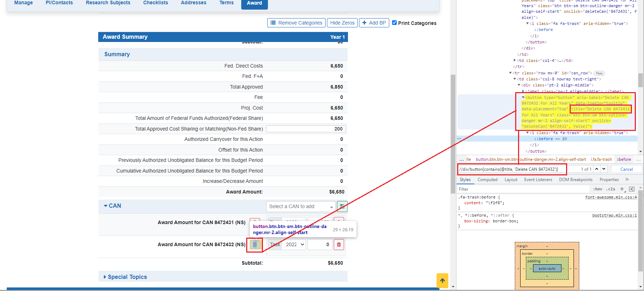This screenshot has height=291, width=644.
Task: Collapse the td col-8 nowrap text-right node
Action: pos(514,79)
